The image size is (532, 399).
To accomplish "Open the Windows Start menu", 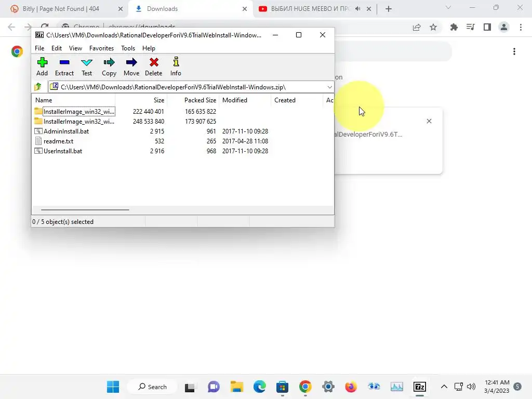I will click(113, 387).
